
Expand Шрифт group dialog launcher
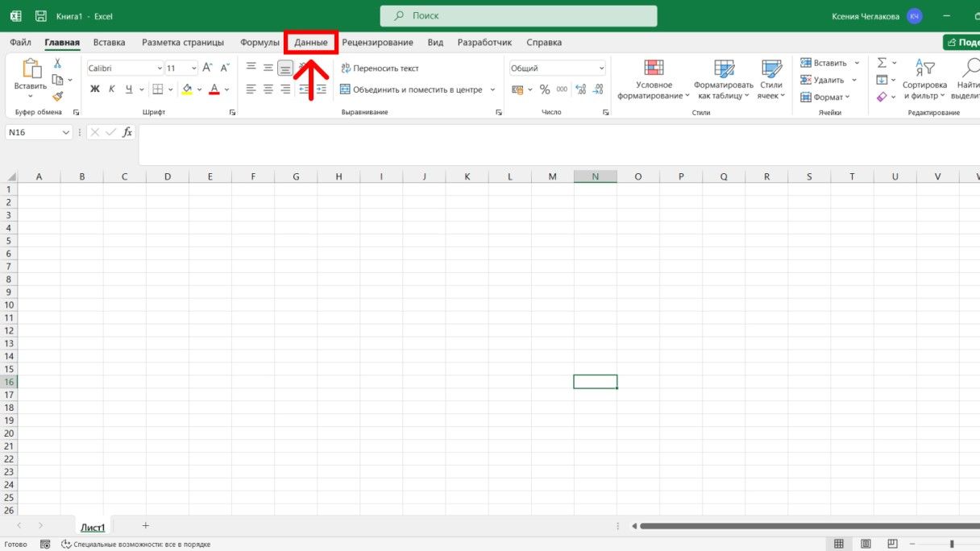(x=232, y=113)
